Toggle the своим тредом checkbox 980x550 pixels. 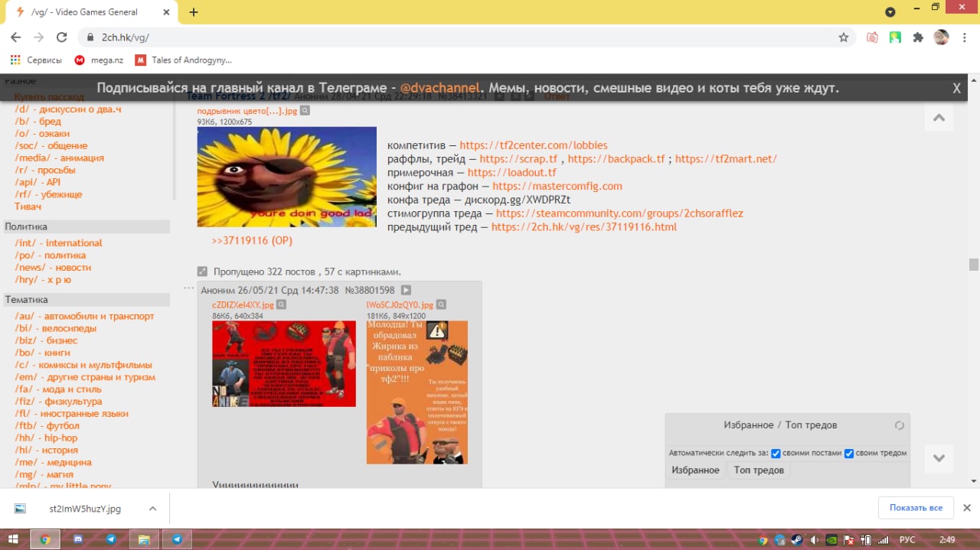pyautogui.click(x=849, y=453)
